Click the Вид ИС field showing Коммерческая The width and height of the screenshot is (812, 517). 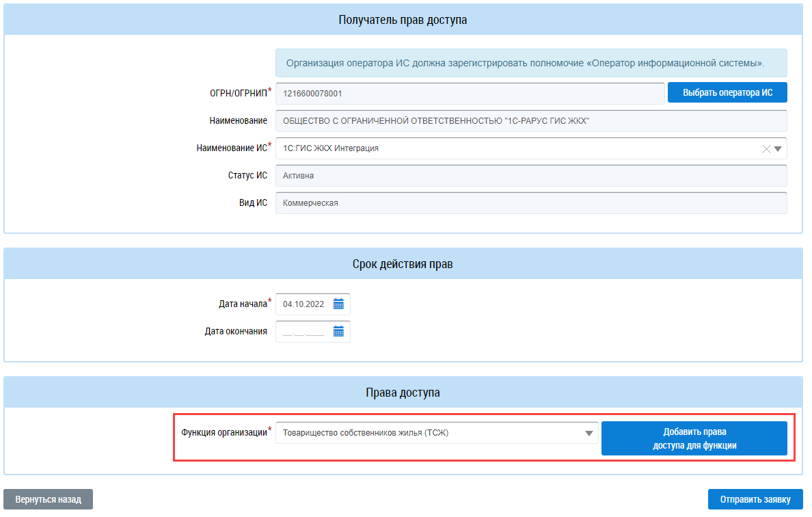coord(530,203)
